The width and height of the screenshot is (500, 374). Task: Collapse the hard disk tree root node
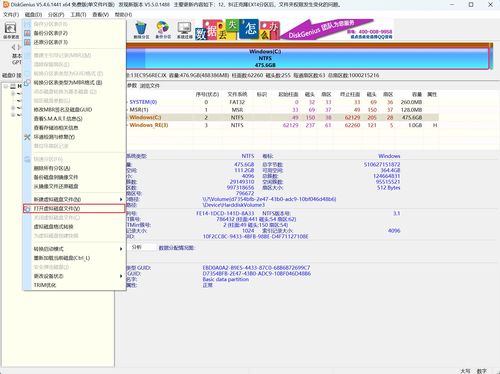point(6,86)
